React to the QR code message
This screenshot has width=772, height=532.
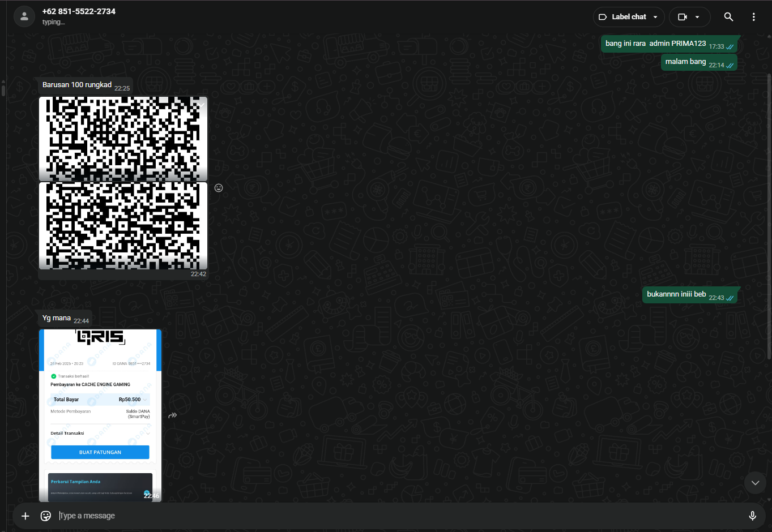[x=219, y=188]
